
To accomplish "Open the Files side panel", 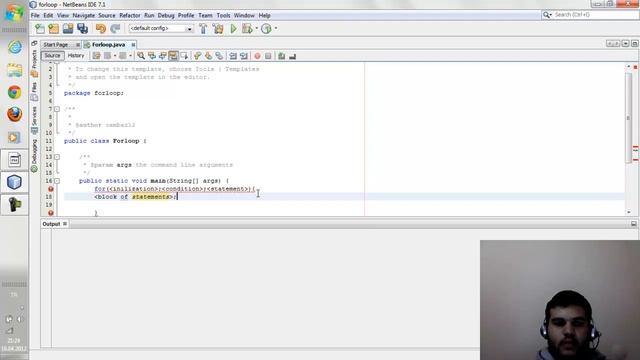I will point(34,91).
